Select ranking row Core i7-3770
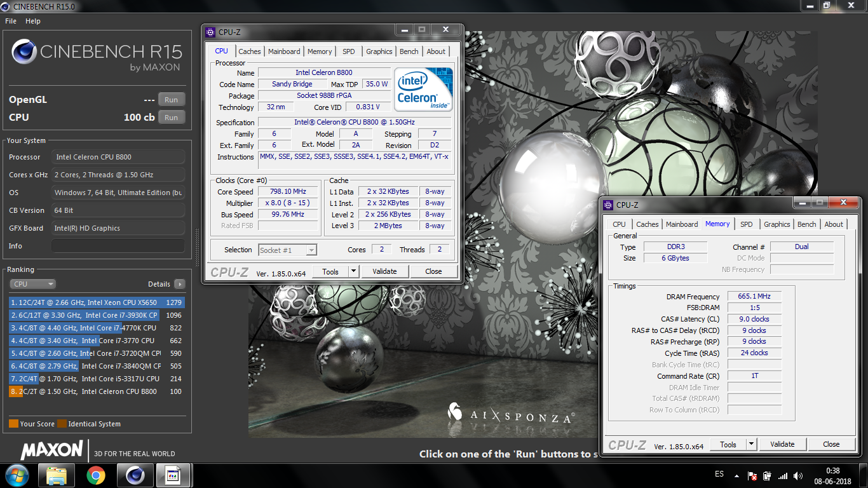868x488 pixels. pos(97,341)
